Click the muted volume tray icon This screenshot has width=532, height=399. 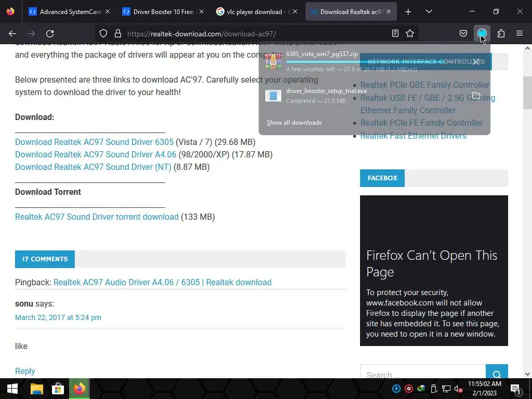[x=458, y=389]
